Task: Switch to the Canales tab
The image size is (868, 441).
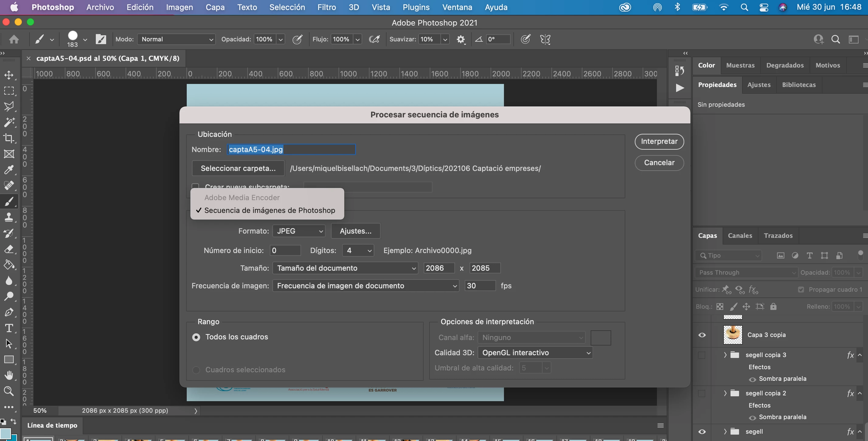Action: [740, 235]
